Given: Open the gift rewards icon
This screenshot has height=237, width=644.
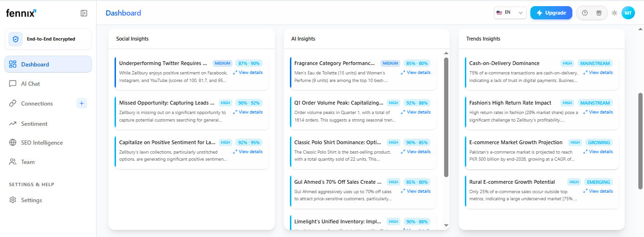Looking at the screenshot, I should [x=599, y=13].
